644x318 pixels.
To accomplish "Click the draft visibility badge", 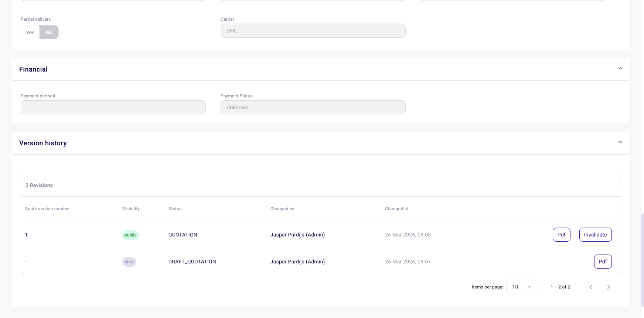I will coord(129,262).
